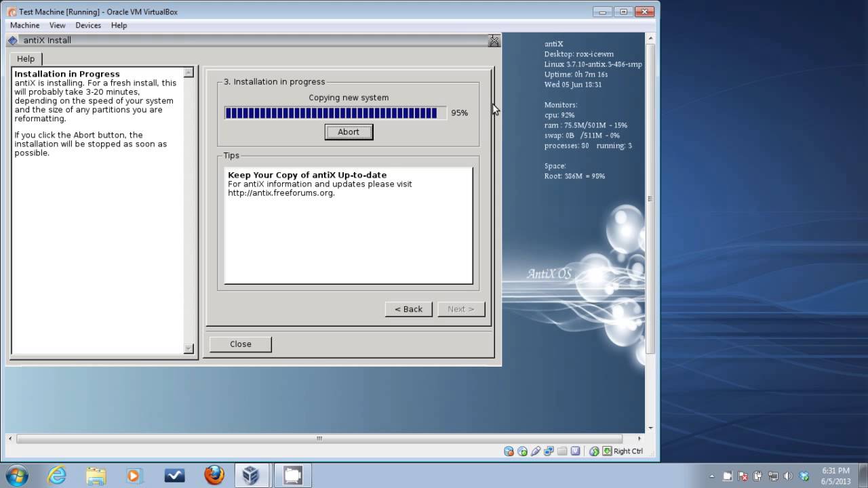Click Show Desktop strip at taskbar end
This screenshot has width=868, height=488.
pyautogui.click(x=863, y=476)
